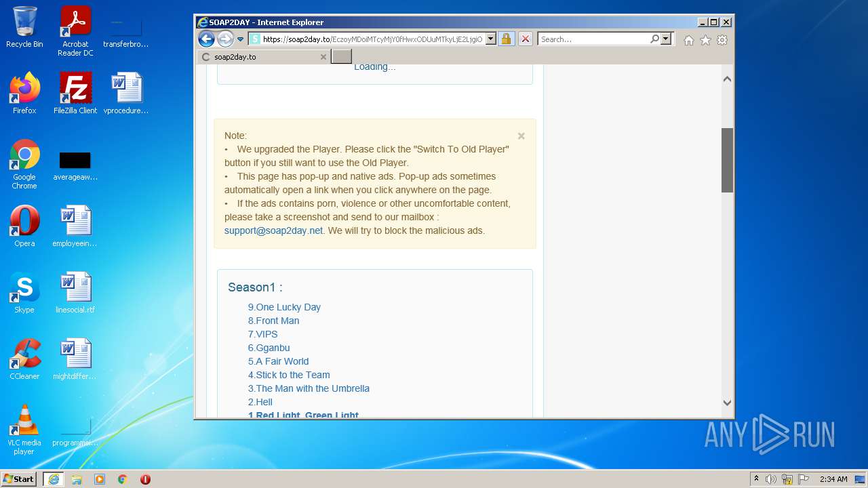
Task: Click the Opera icon in the taskbar
Action: coord(145,479)
